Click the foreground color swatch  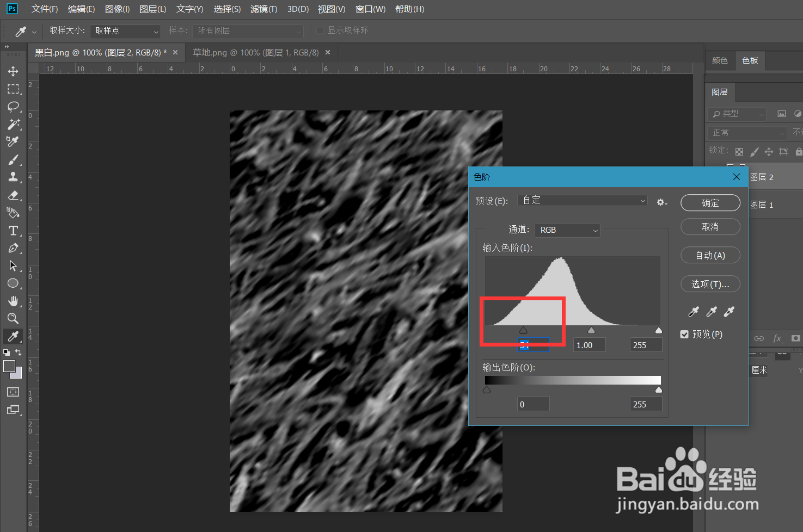point(9,367)
